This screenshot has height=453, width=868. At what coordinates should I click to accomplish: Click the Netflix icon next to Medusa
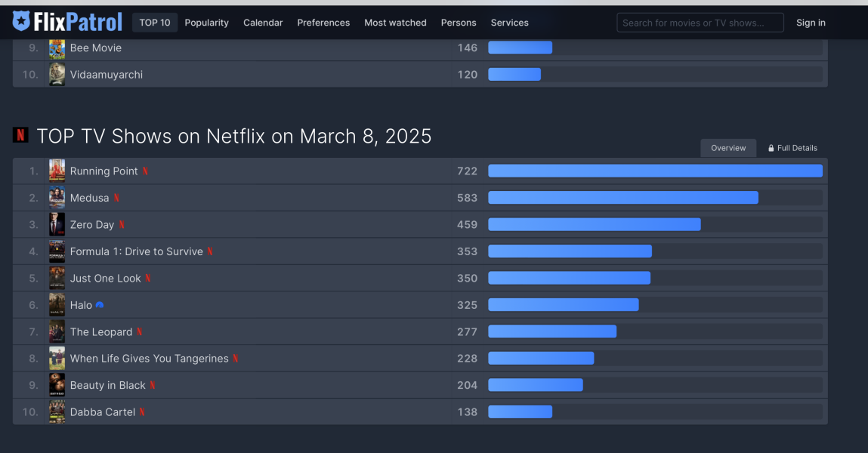pos(116,198)
